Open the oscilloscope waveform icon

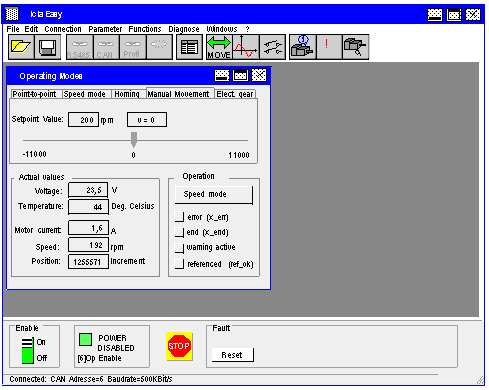(246, 47)
